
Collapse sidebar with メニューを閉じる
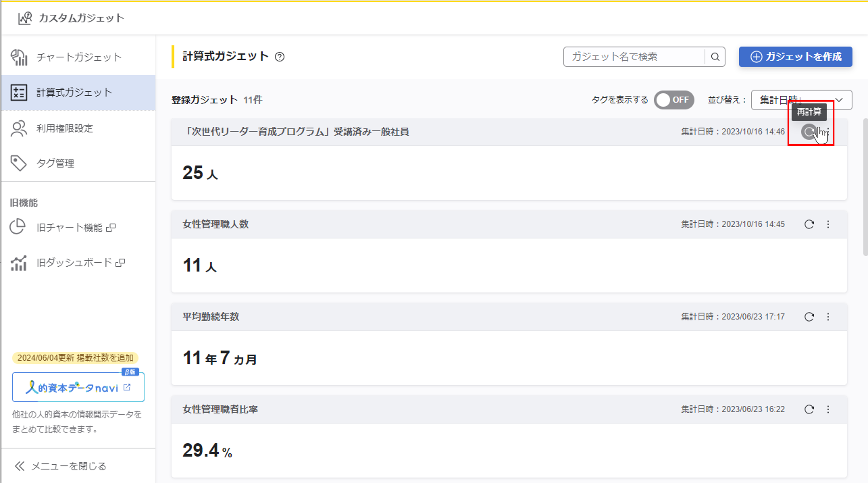(61, 466)
